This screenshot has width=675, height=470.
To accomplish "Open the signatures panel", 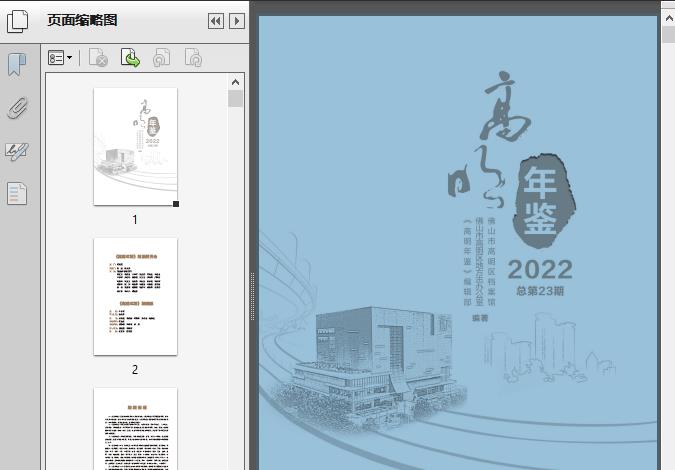I will [x=17, y=151].
